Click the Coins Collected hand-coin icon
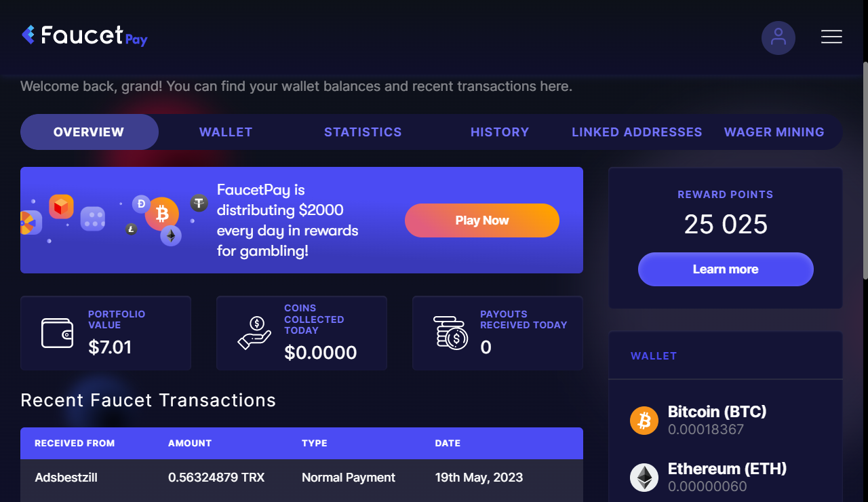The height and width of the screenshot is (502, 868). [254, 333]
